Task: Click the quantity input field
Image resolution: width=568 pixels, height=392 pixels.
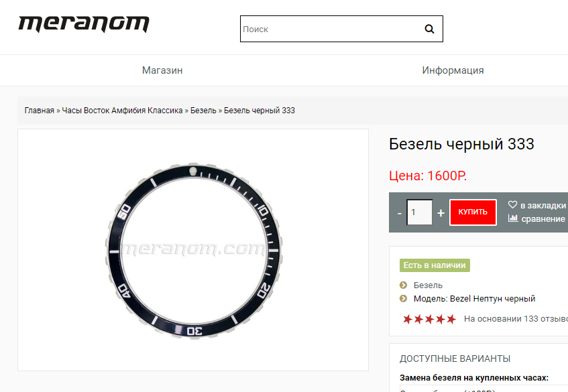Action: click(x=419, y=212)
